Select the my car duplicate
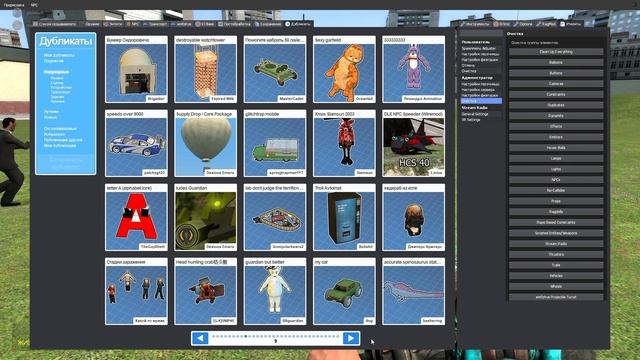Image resolution: width=640 pixels, height=360 pixels. [x=344, y=291]
